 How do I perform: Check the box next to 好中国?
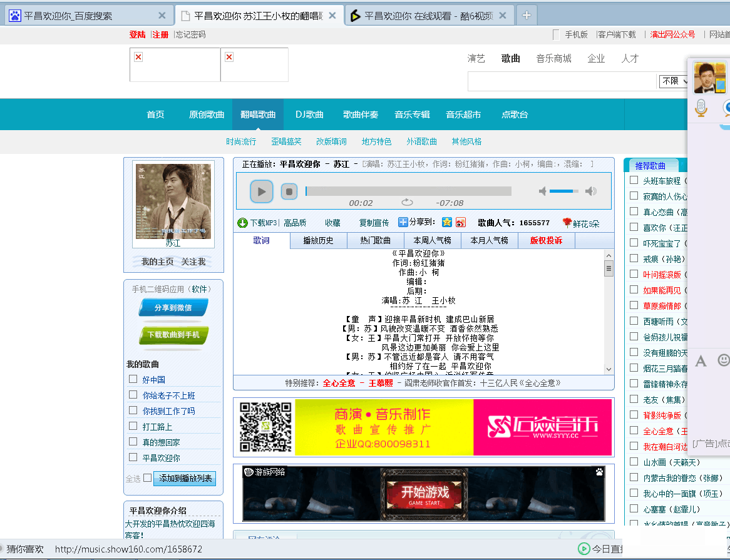pos(133,379)
